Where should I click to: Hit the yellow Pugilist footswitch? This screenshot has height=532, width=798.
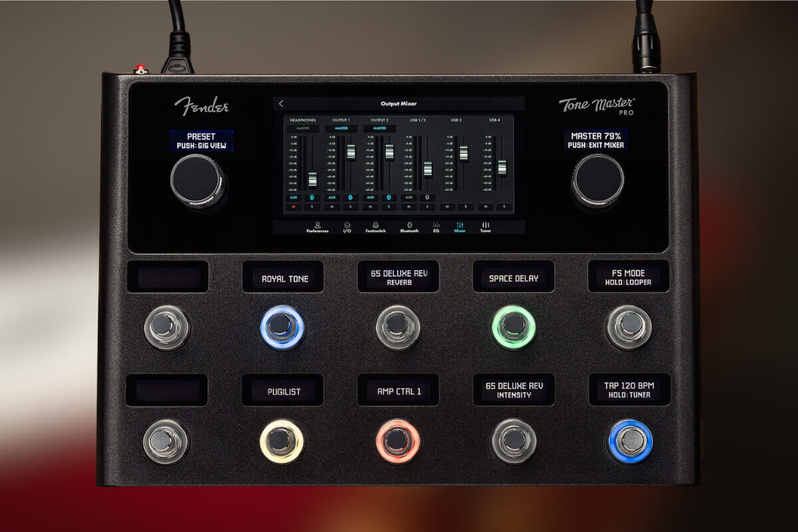click(x=282, y=441)
